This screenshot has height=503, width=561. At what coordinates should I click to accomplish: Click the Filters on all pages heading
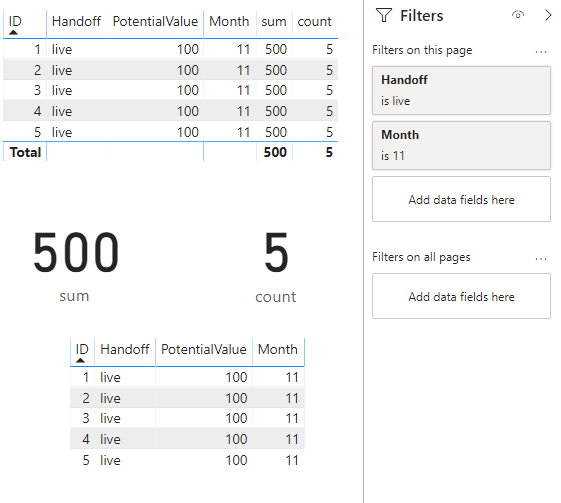(x=421, y=257)
